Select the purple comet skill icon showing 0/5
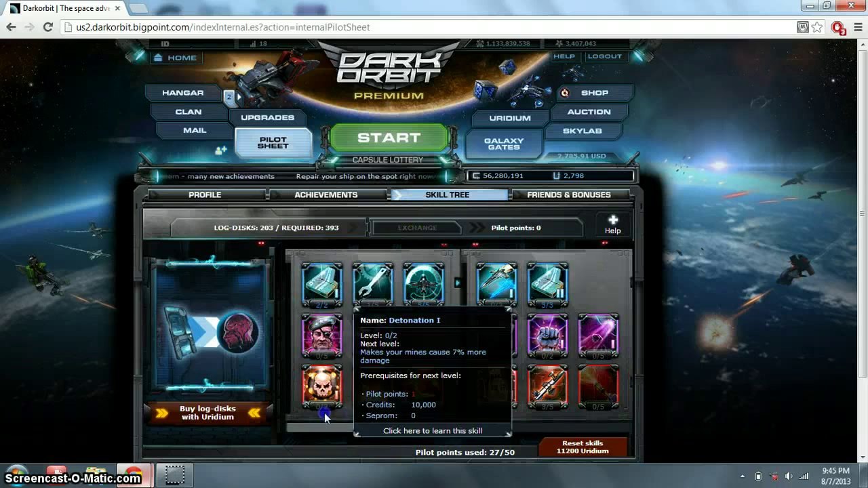The image size is (868, 488). point(598,335)
